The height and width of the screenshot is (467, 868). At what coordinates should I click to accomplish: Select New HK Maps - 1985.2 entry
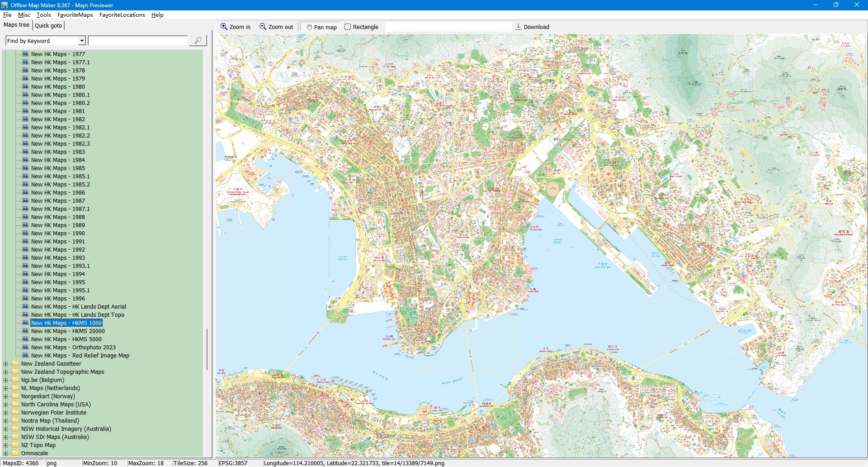coord(60,185)
